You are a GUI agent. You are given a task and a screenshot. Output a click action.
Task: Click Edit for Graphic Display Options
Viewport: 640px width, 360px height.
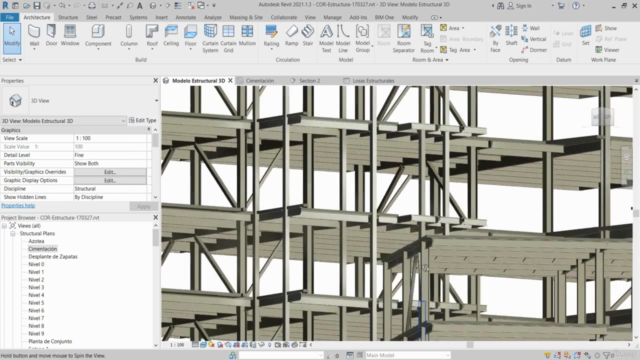click(110, 180)
